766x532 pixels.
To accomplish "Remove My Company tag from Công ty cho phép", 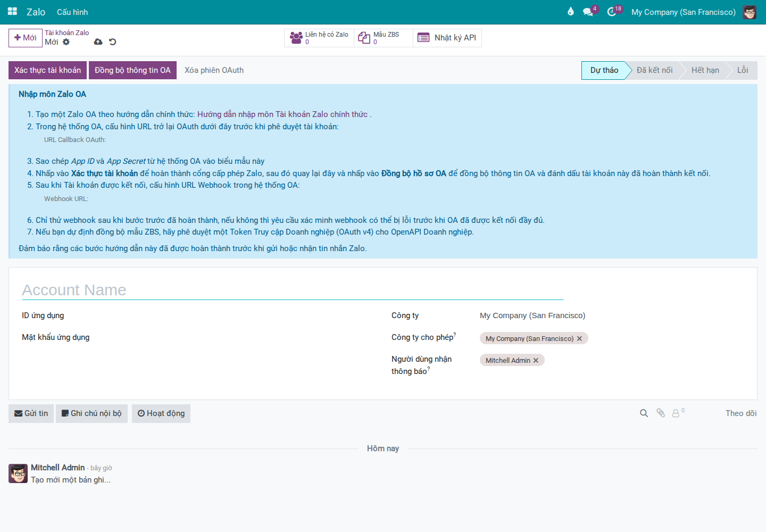I will point(579,338).
